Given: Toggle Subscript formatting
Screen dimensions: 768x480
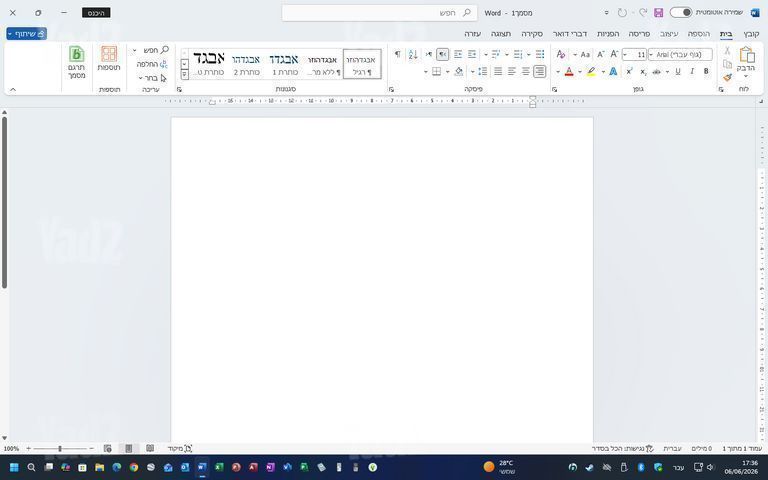Looking at the screenshot, I should 643,72.
